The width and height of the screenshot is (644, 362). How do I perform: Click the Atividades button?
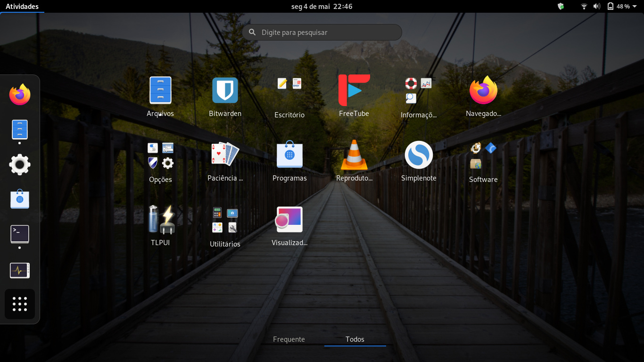(x=22, y=6)
